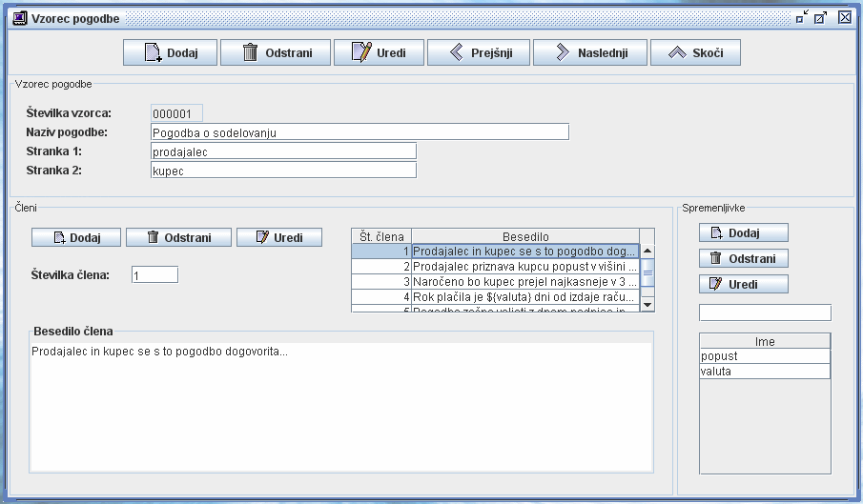Select the 'popust' variable in list
Image resolution: width=863 pixels, height=504 pixels.
tap(764, 356)
